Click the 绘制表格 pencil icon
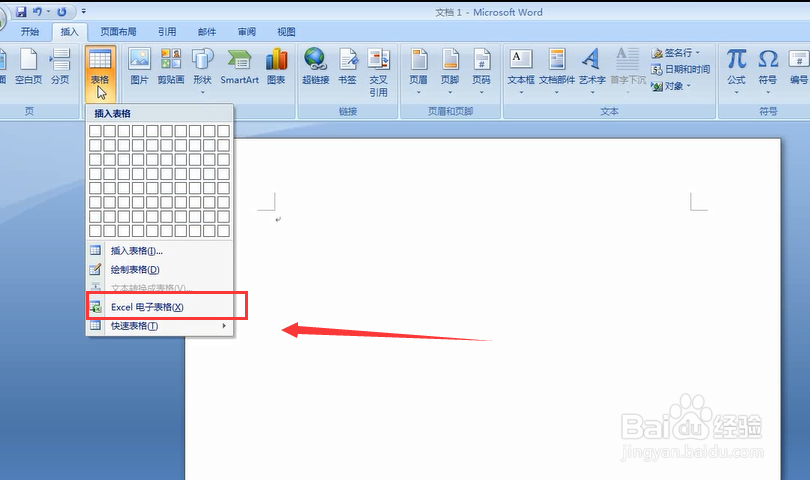 coord(96,269)
